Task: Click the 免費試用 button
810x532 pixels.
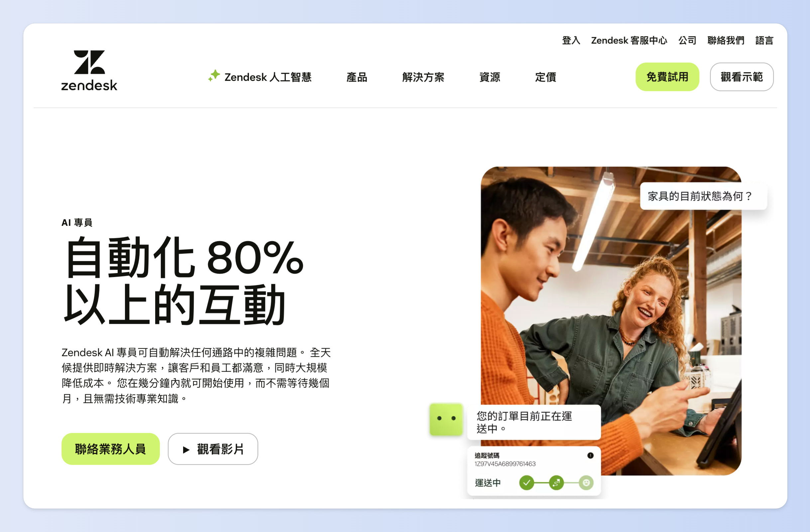Action: click(667, 77)
